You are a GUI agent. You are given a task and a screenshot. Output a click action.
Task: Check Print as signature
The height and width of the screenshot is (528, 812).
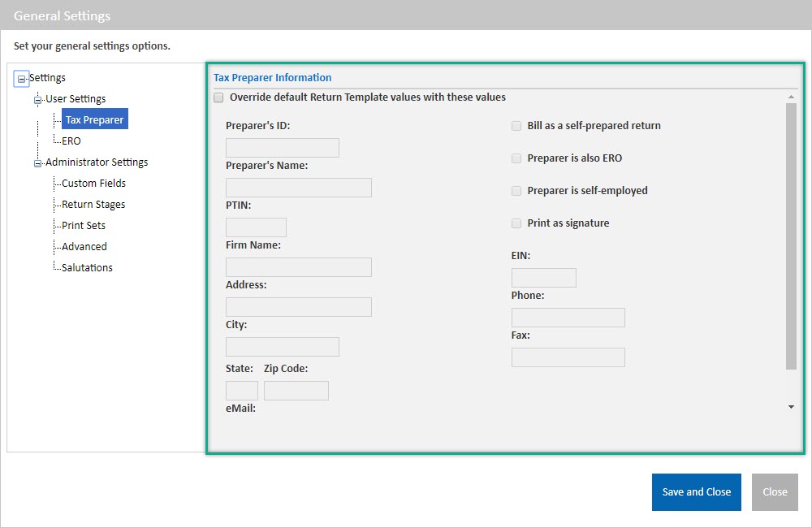click(x=516, y=223)
